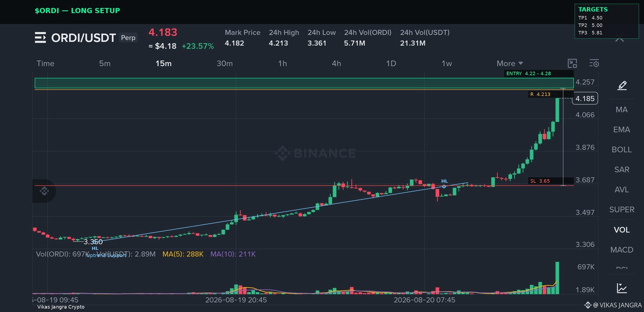
Task: Open the drawing pencil tool
Action: pos(622,86)
